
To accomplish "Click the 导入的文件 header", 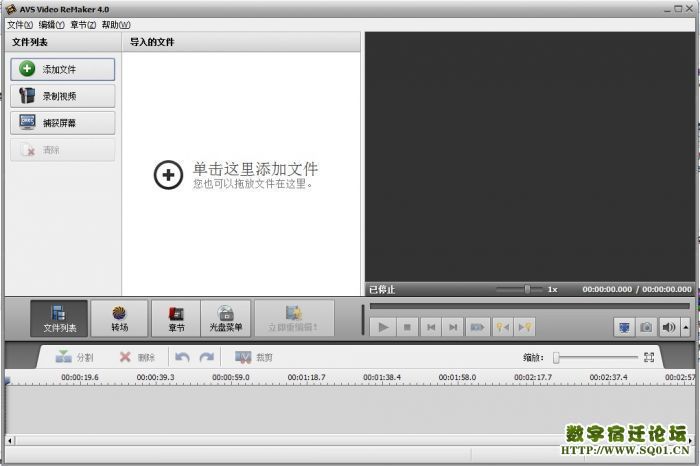I will point(152,42).
